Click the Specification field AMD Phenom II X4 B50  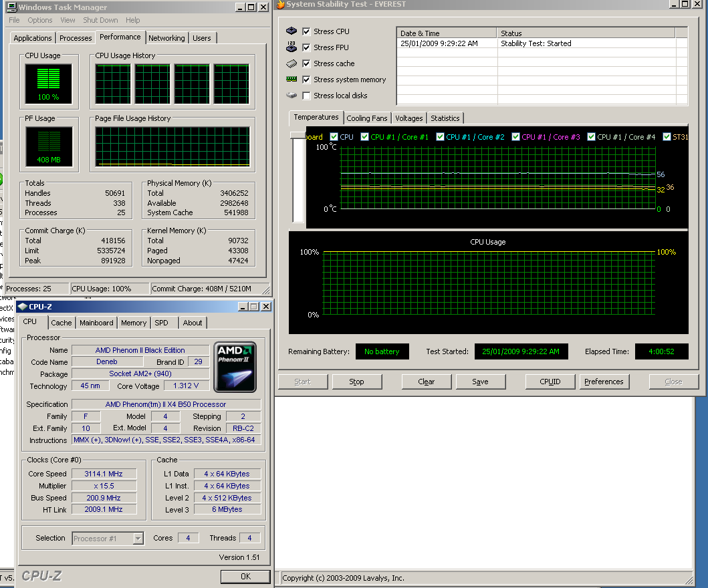(166, 404)
